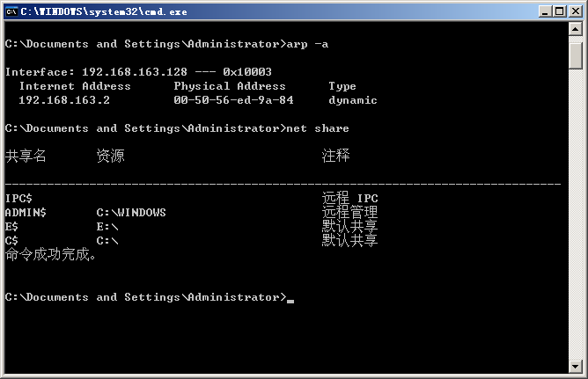
Task: Click the blinking cursor at the prompt
Action: pos(290,299)
